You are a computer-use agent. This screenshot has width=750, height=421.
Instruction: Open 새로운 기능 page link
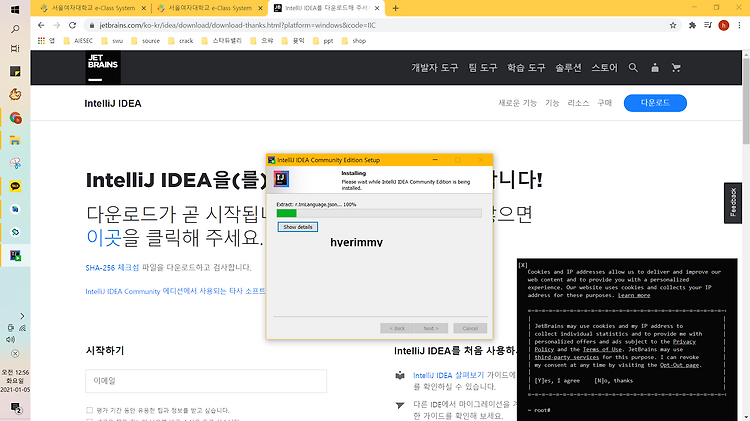[518, 103]
